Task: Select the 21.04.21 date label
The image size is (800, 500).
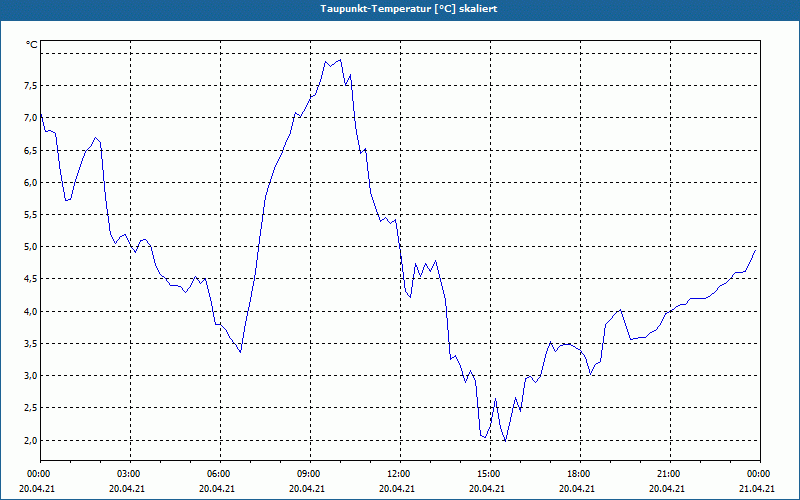Action: click(757, 488)
